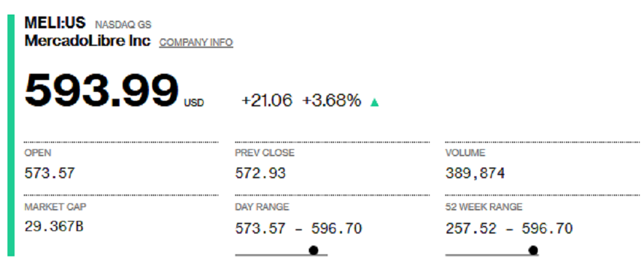Select the MELI:US ticker symbol
This screenshot has width=644, height=277.
coord(55,23)
